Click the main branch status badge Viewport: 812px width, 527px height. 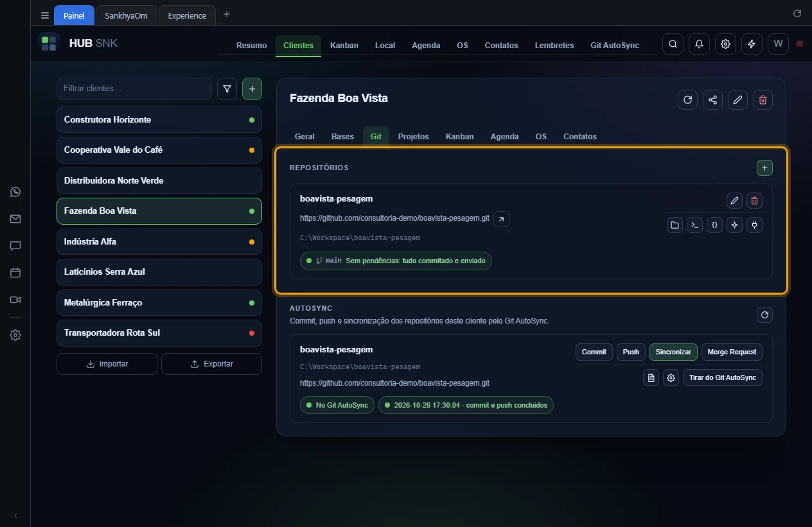396,261
